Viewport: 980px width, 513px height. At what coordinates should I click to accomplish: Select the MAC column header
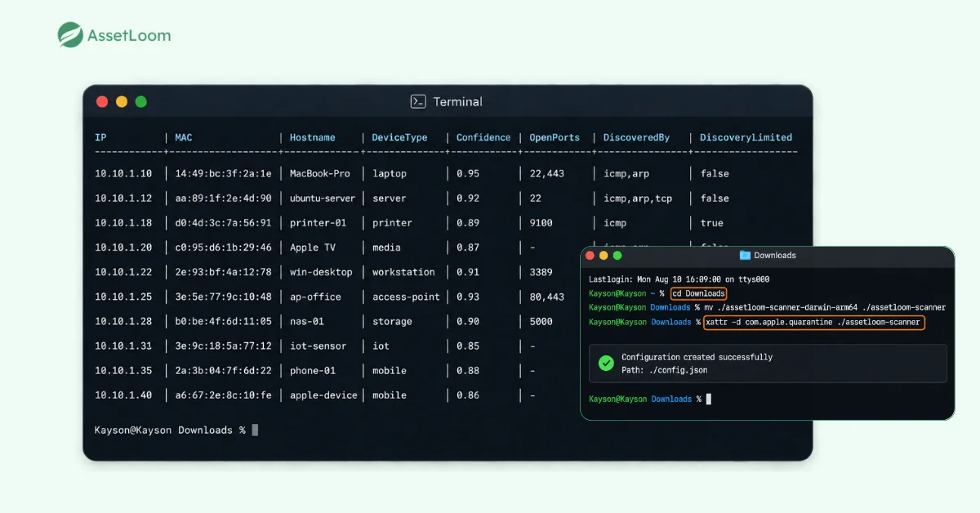(184, 137)
